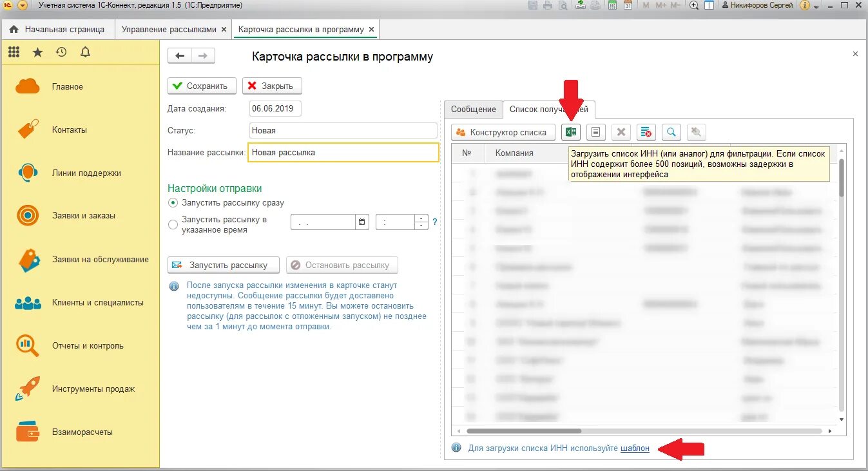Open 'Начальная страница' tab
Screen dimensions: 868x471
click(x=57, y=30)
